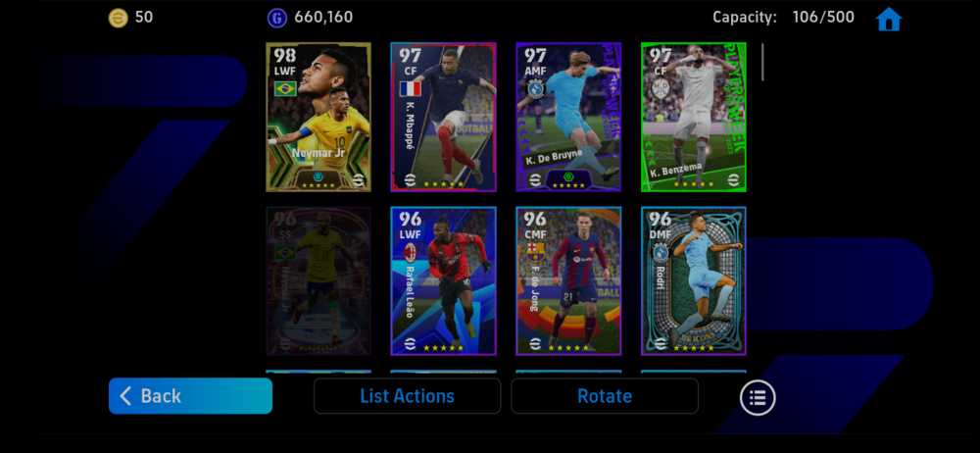The width and height of the screenshot is (980, 453).
Task: Open List Actions
Action: pyautogui.click(x=407, y=396)
